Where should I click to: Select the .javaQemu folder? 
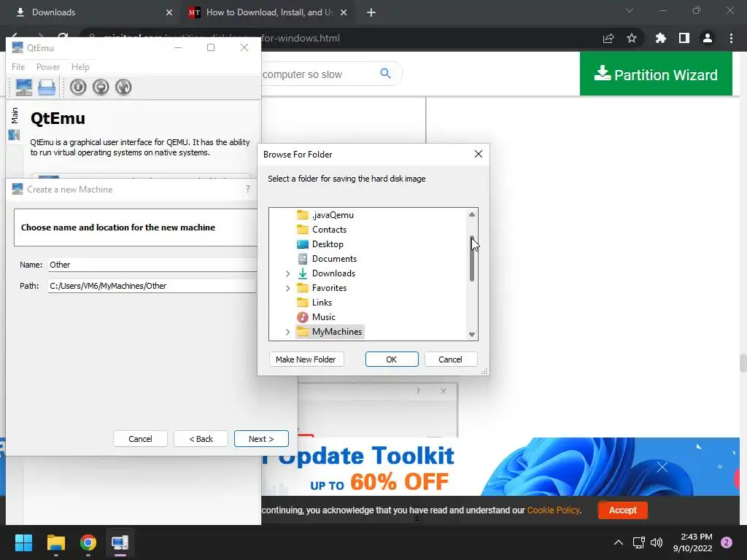click(325, 215)
